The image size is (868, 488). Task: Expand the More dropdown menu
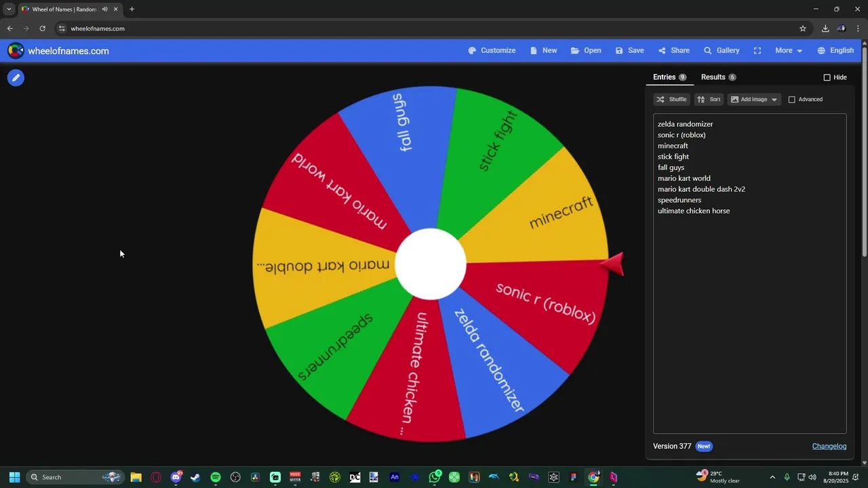click(789, 51)
